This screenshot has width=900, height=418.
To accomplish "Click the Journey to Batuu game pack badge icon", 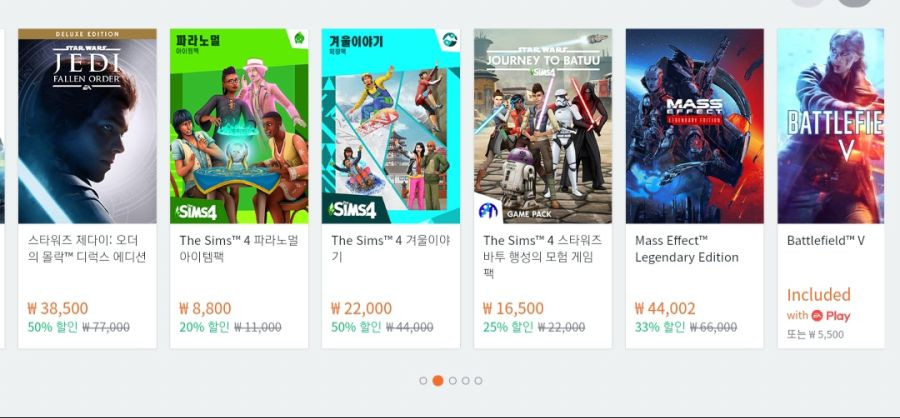I will (x=488, y=211).
